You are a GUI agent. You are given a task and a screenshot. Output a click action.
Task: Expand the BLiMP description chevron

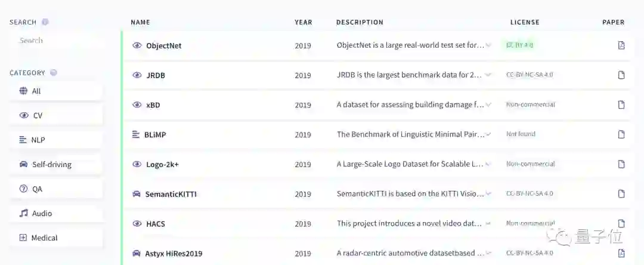(x=488, y=134)
